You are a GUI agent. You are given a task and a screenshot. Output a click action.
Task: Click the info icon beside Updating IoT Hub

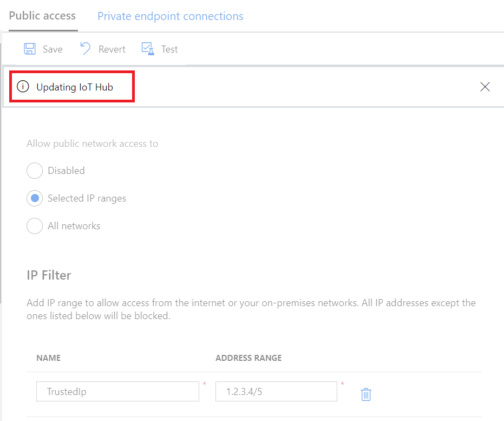[x=23, y=87]
